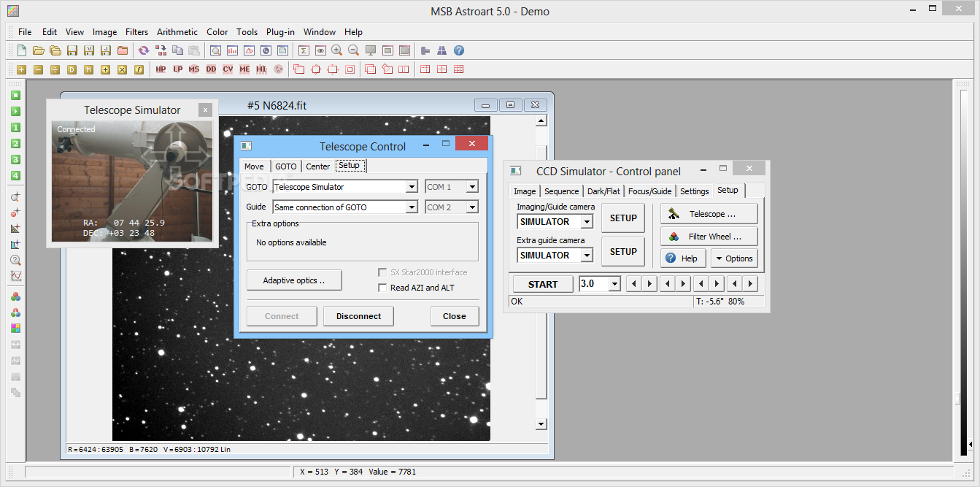Click the green number 4 sidebar icon

point(15,175)
